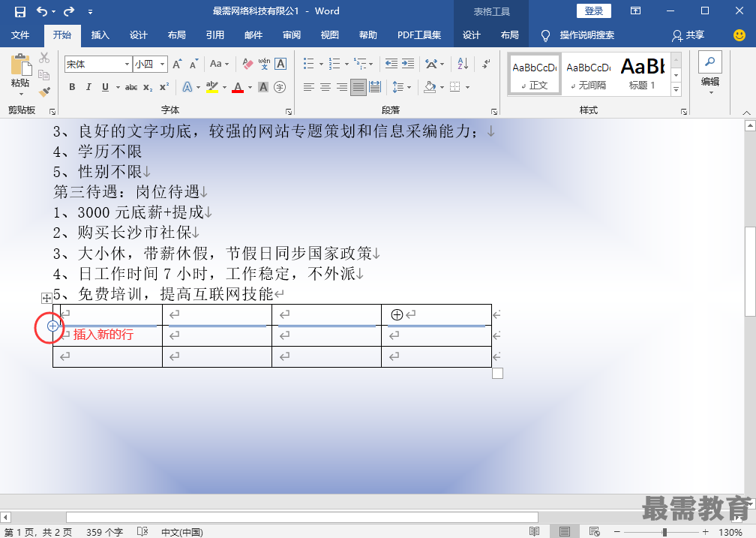Center align the text

[x=325, y=87]
